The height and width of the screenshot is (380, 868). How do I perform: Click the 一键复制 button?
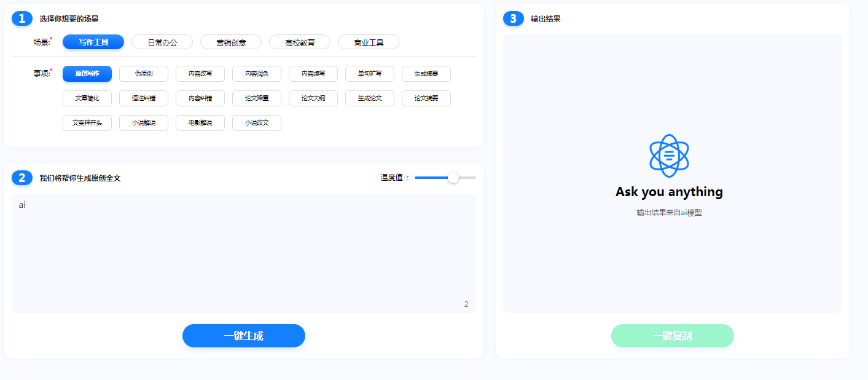click(x=673, y=336)
